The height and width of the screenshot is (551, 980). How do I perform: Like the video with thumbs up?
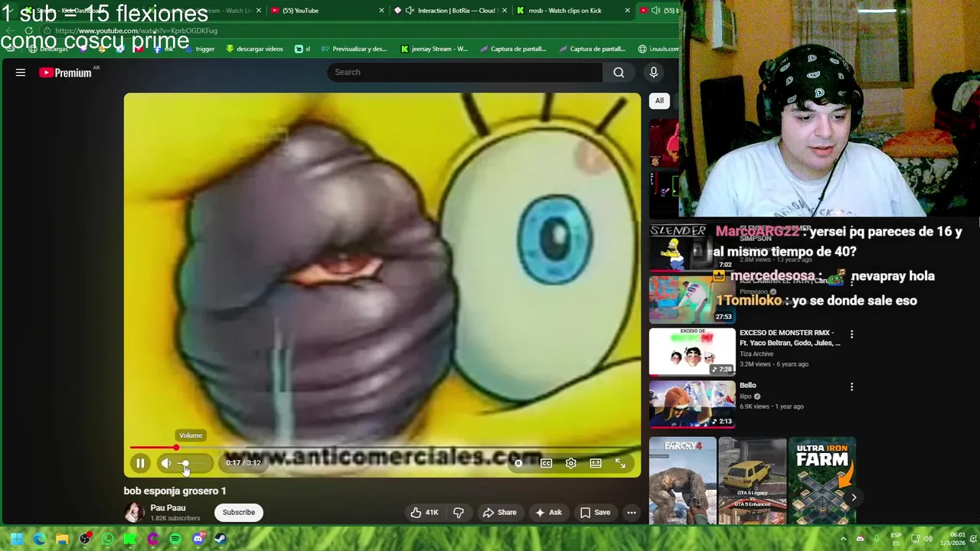(x=424, y=513)
